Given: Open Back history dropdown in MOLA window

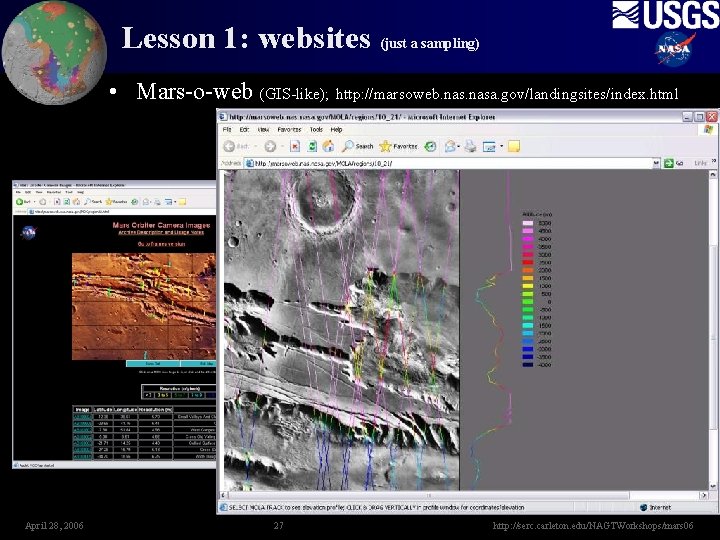Looking at the screenshot, I should (255, 146).
